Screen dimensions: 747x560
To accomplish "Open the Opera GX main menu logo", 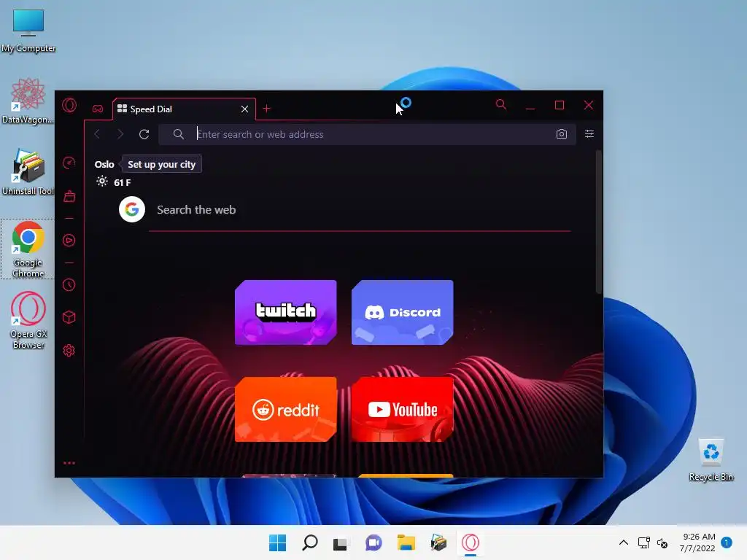I will (69, 105).
